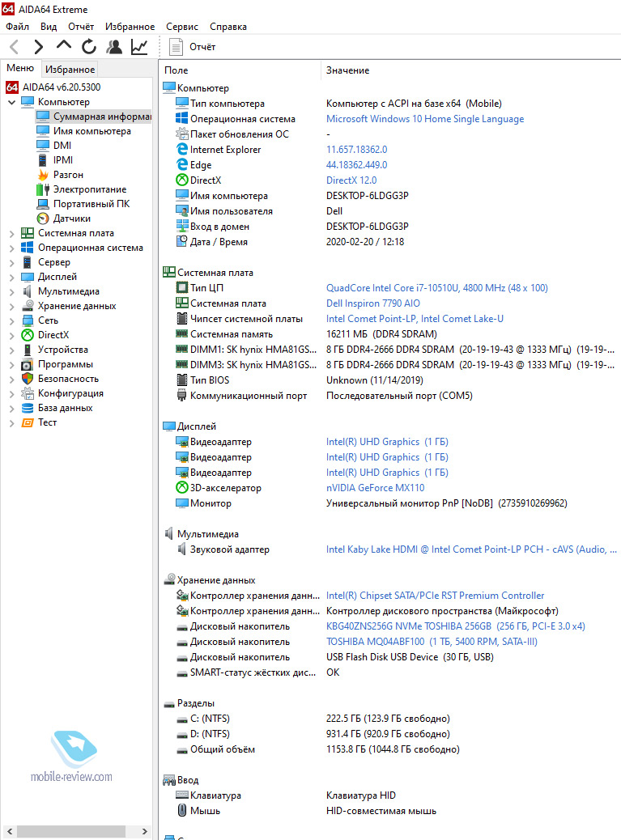
Task: Expand the DirectX tree node
Action: click(12, 335)
